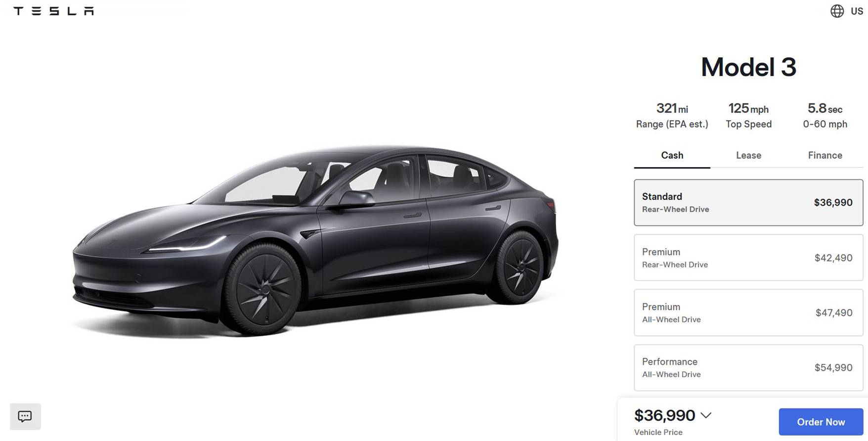Image resolution: width=868 pixels, height=441 pixels.
Task: Click the Model 3 heading
Action: [x=748, y=67]
